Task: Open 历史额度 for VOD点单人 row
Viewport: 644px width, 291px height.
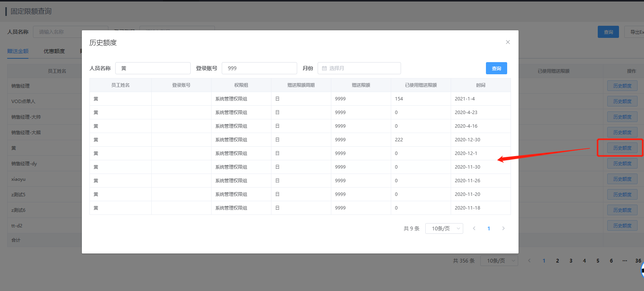Action: coord(622,101)
